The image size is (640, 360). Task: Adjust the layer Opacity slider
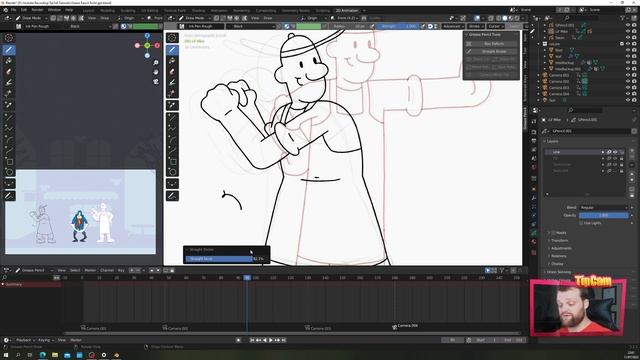click(603, 215)
